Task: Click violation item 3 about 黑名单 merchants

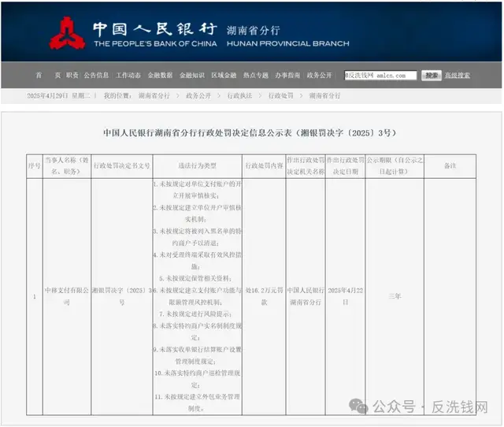Action: tap(198, 237)
